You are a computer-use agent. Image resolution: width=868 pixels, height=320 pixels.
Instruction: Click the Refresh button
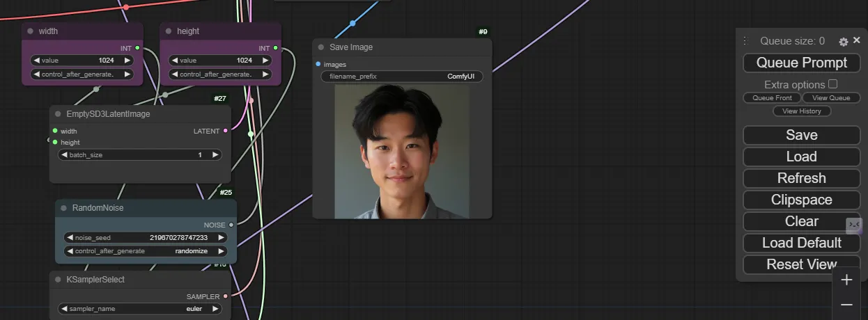click(x=802, y=178)
